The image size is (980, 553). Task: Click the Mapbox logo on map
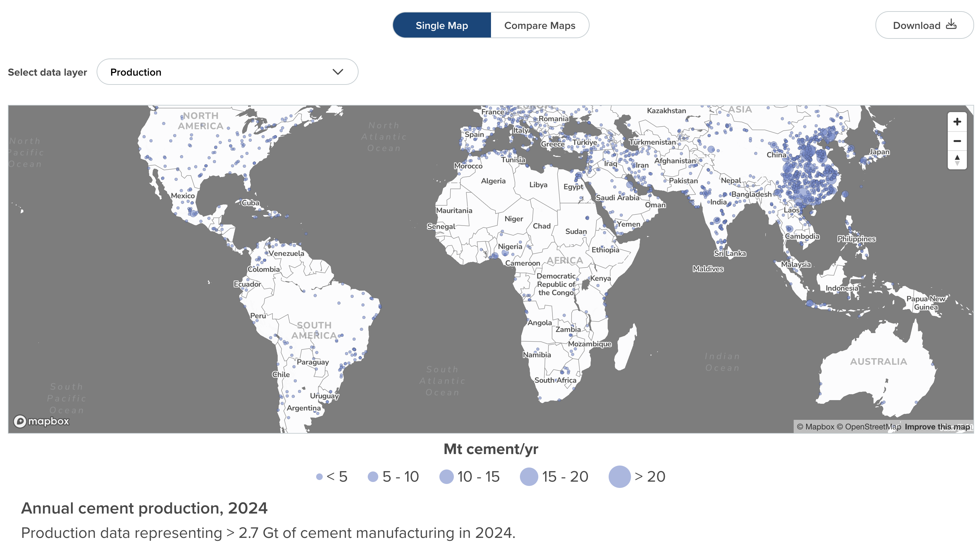[41, 421]
